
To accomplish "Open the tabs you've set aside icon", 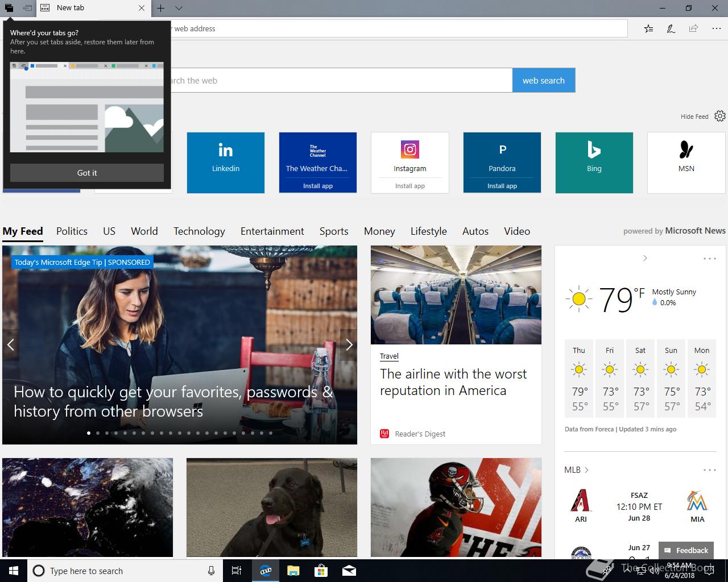I will [x=9, y=8].
